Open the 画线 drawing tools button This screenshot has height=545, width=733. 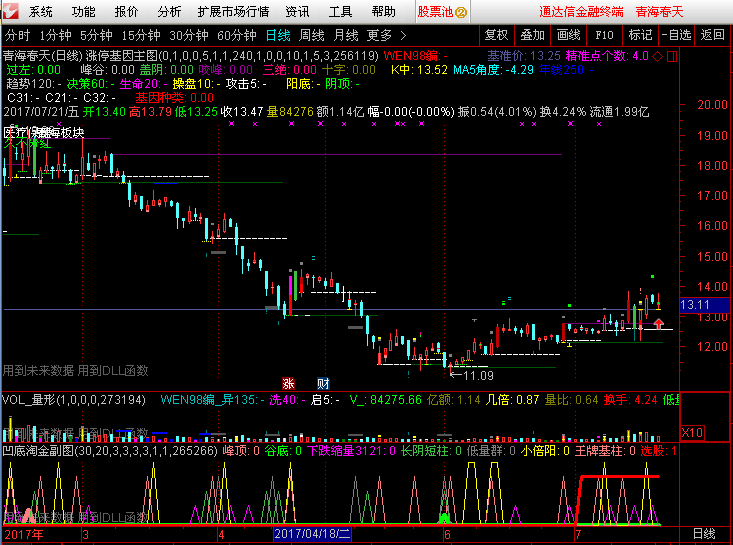(x=568, y=35)
